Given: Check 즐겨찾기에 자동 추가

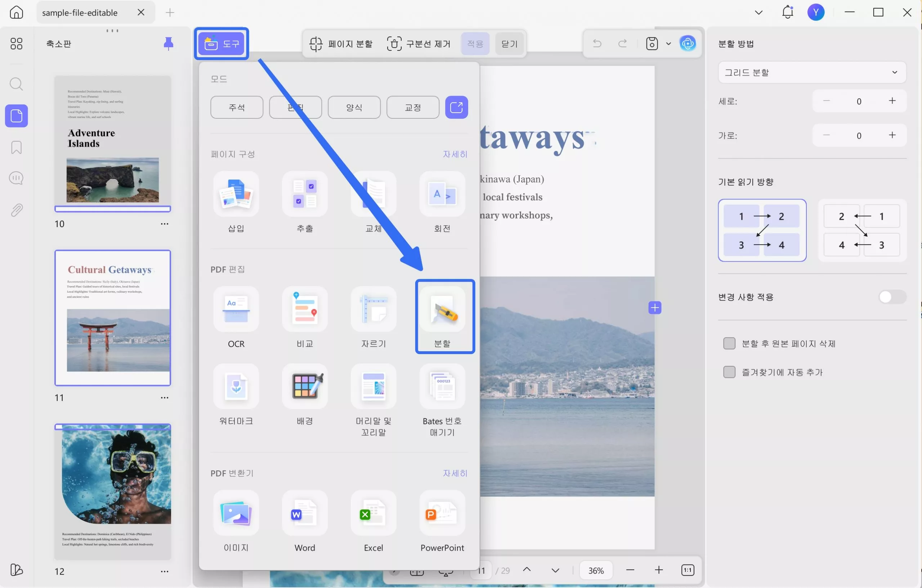Looking at the screenshot, I should click(x=729, y=372).
